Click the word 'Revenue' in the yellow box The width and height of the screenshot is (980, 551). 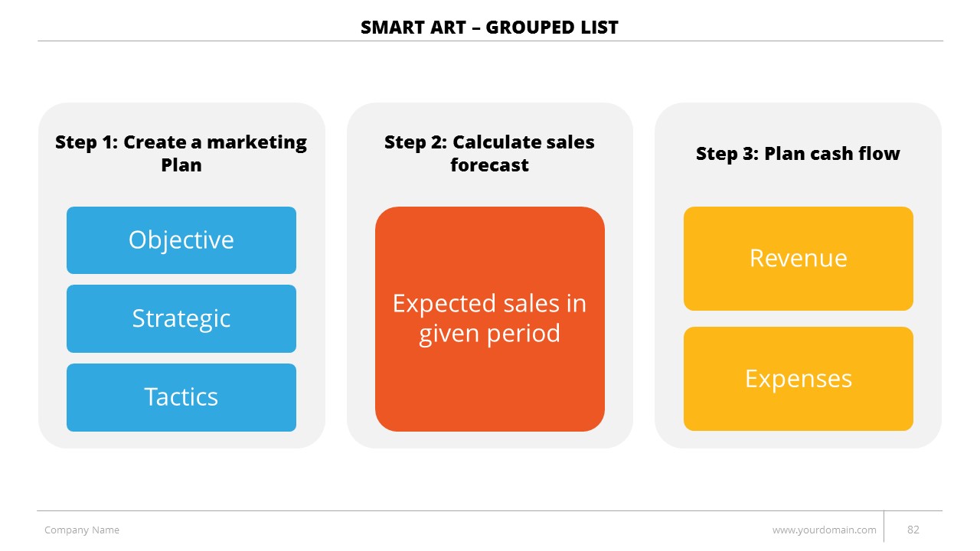pyautogui.click(x=798, y=258)
